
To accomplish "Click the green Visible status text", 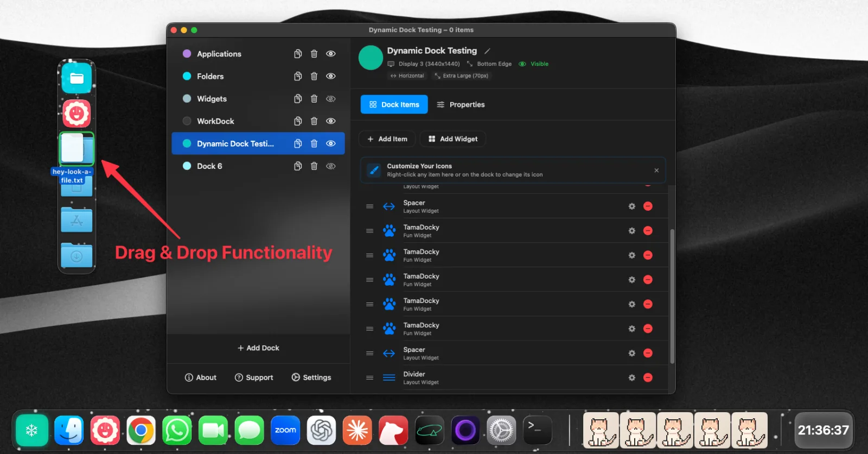I will (x=539, y=64).
